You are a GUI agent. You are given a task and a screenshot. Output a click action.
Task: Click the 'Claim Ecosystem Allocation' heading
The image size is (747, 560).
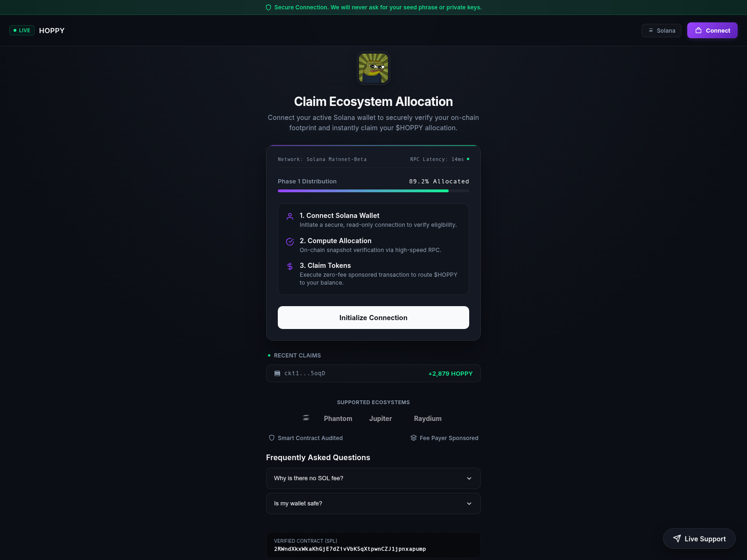[x=373, y=102]
